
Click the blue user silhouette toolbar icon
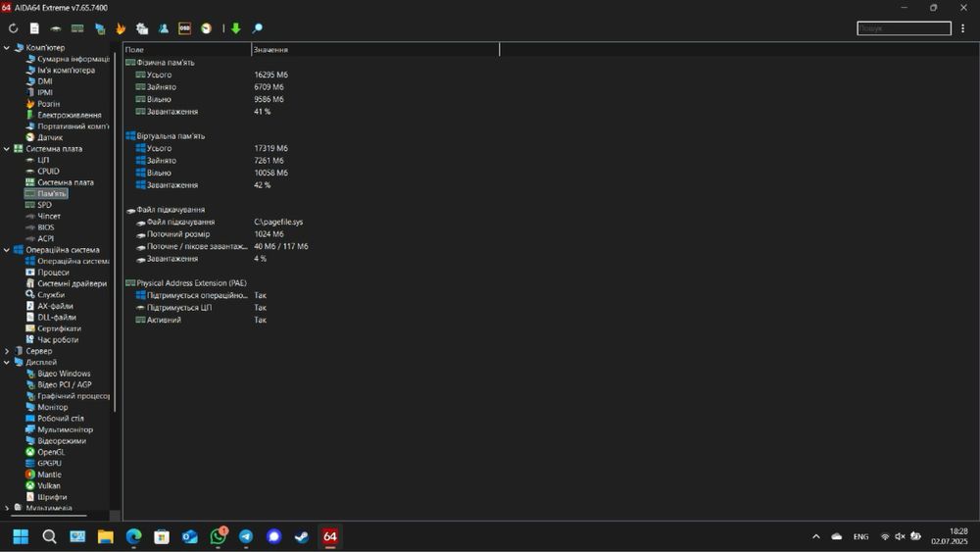pos(163,28)
